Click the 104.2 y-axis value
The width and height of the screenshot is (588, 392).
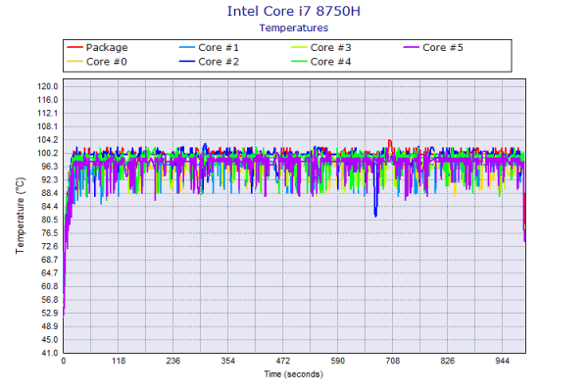[48, 140]
